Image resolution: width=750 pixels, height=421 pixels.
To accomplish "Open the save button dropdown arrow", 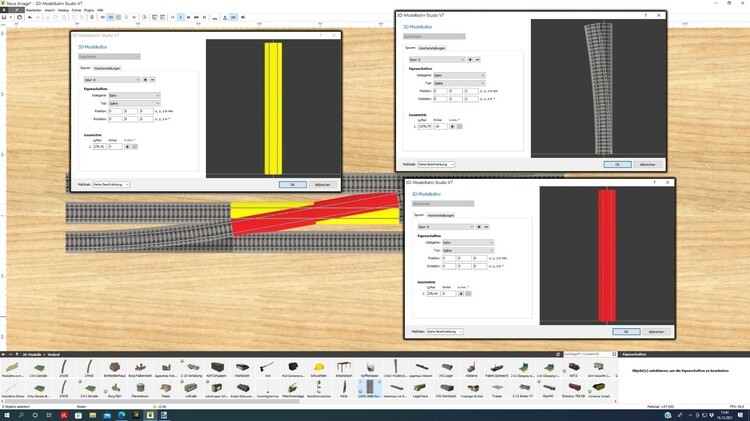I will (x=11, y=17).
